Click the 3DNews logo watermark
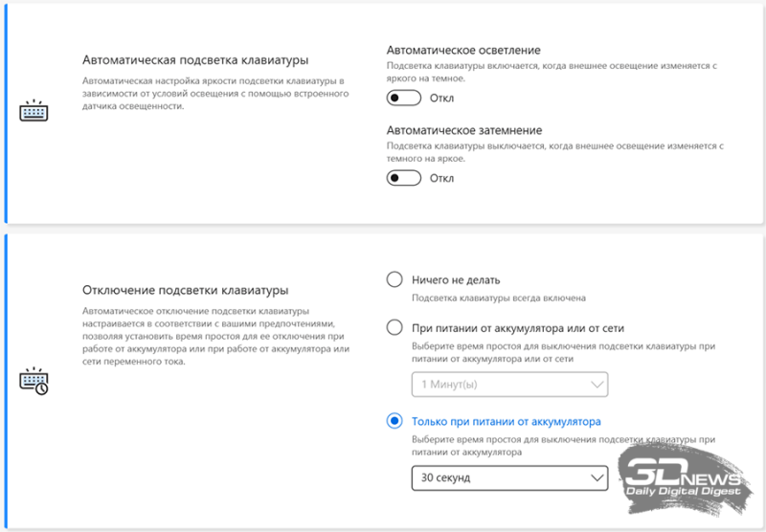Screen dimensions: 766x532 681,472
